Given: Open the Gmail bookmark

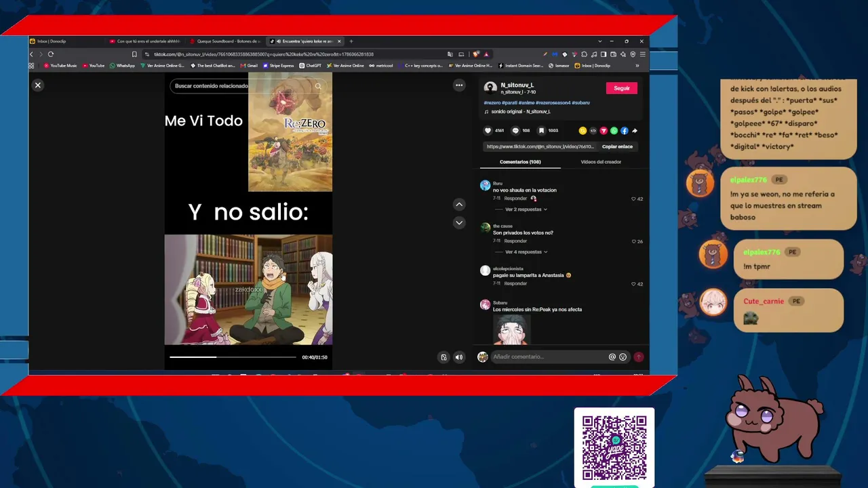Looking at the screenshot, I should point(249,66).
